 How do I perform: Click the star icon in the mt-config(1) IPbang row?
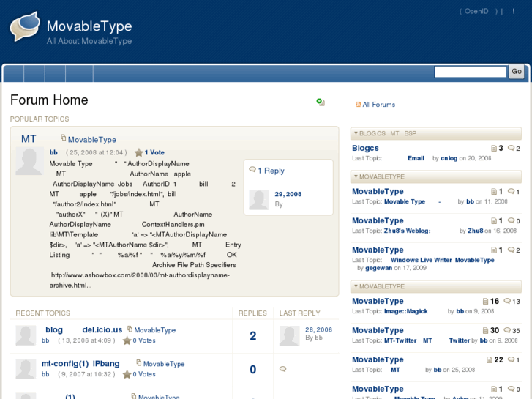click(127, 374)
